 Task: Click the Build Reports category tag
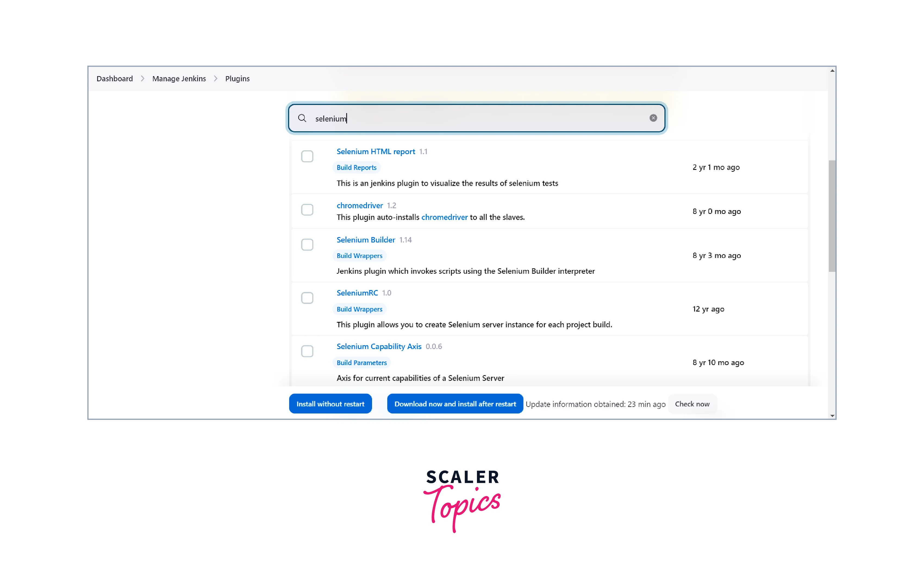click(357, 167)
